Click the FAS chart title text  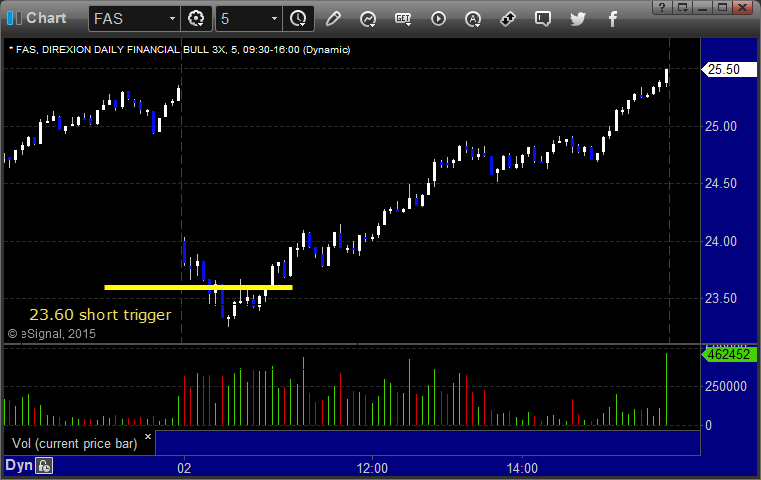click(x=180, y=50)
